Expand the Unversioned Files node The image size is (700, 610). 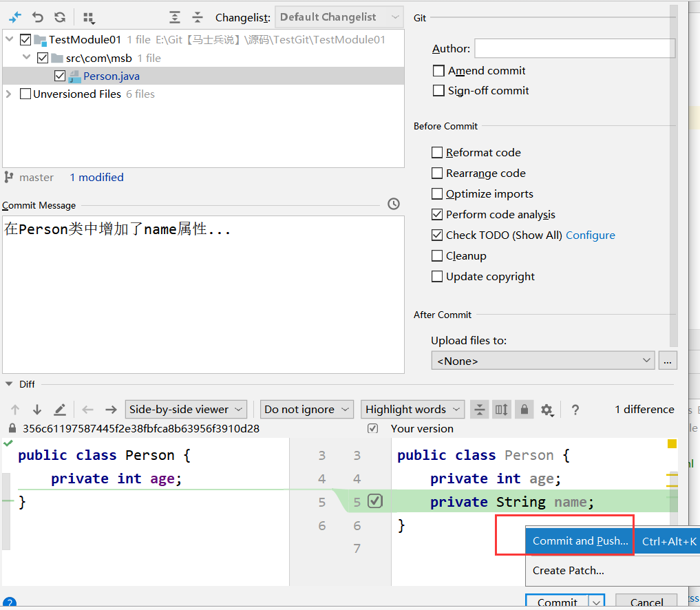click(x=10, y=94)
